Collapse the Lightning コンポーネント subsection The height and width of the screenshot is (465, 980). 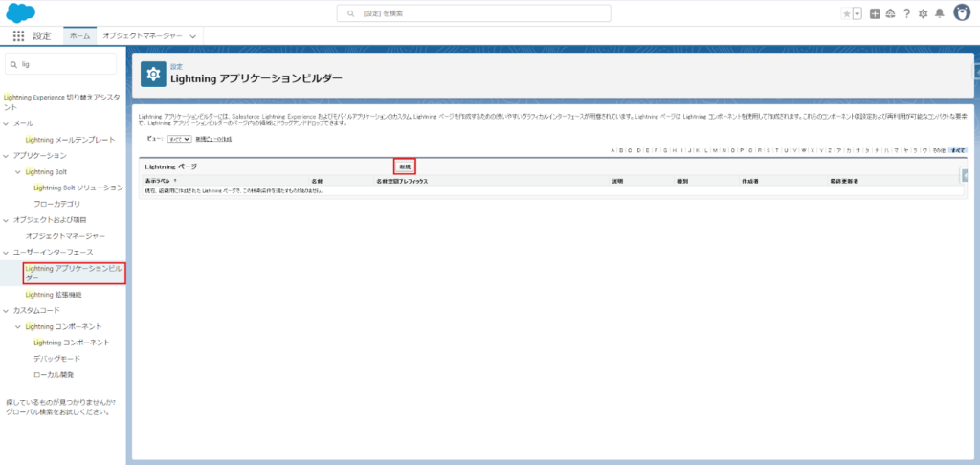coord(18,327)
